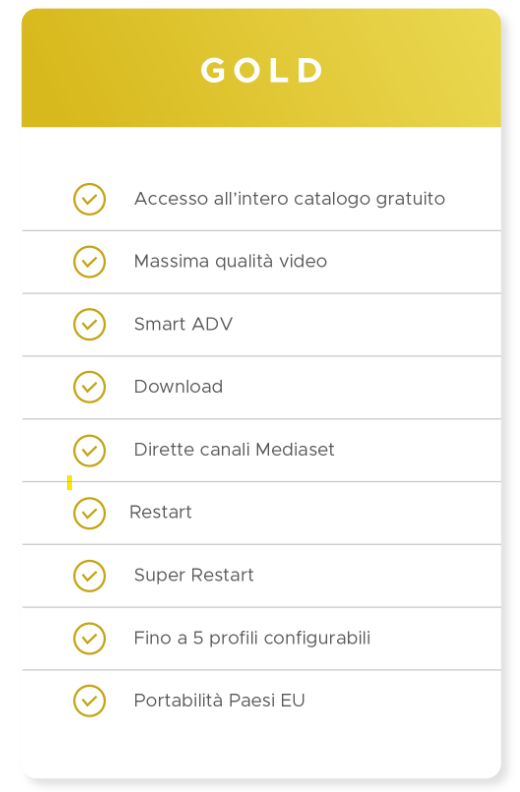The height and width of the screenshot is (792, 520).
Task: Select the Restart feature label
Action: tap(161, 512)
